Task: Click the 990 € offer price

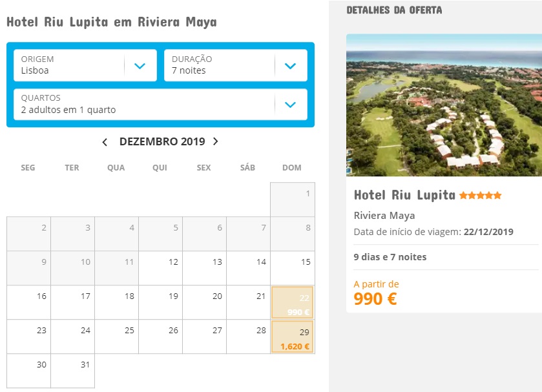Action: tap(375, 298)
